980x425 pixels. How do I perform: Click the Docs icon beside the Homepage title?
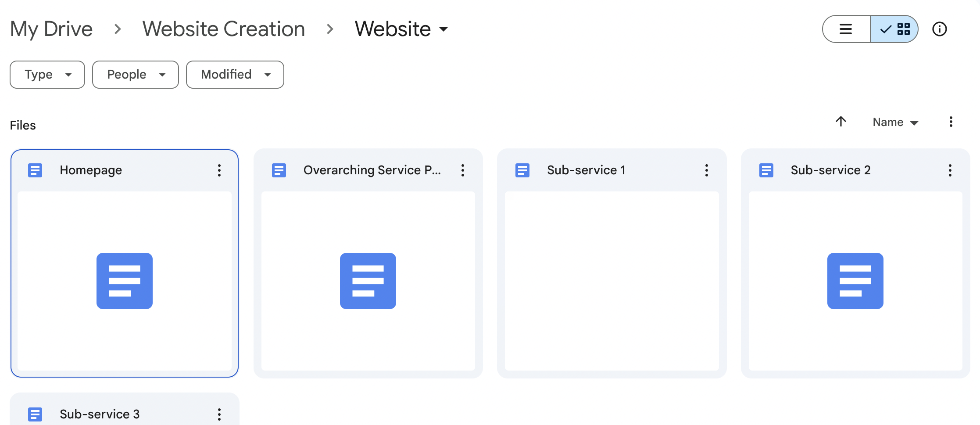coord(35,170)
